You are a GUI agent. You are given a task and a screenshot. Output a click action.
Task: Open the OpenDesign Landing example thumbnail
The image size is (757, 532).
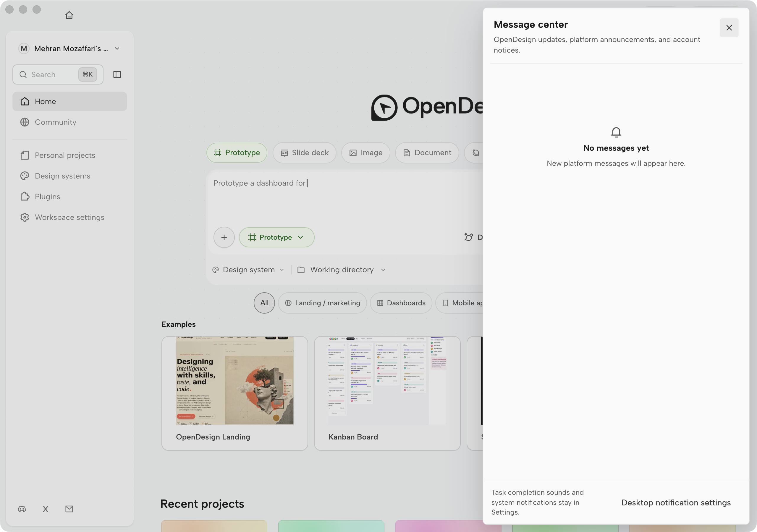[234, 381]
